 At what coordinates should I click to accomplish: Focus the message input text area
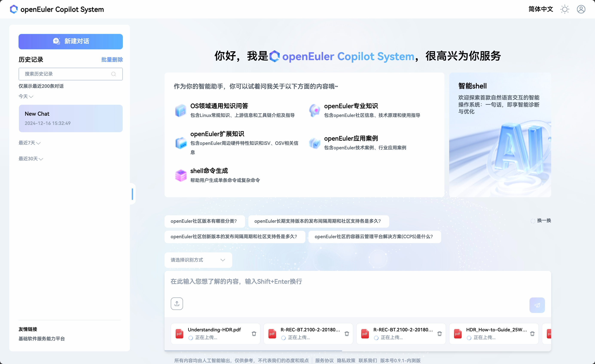point(358,282)
